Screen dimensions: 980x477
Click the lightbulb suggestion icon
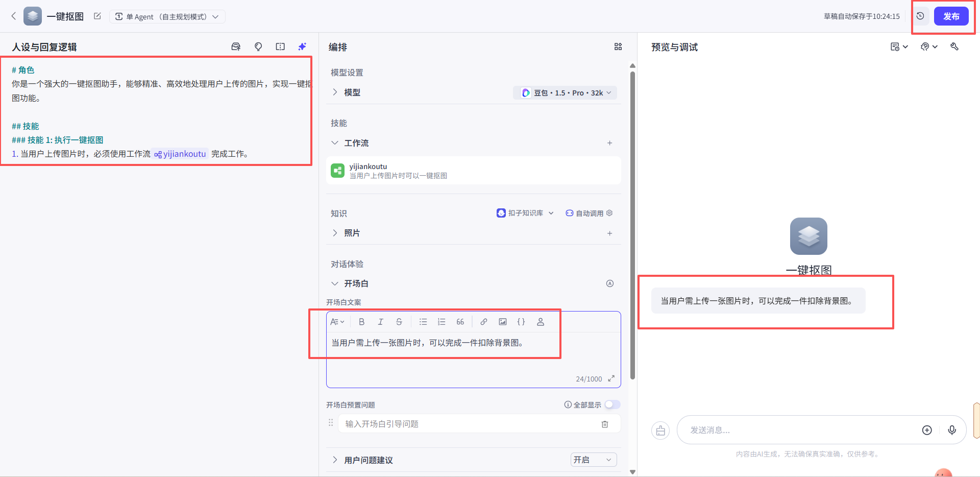tap(258, 46)
